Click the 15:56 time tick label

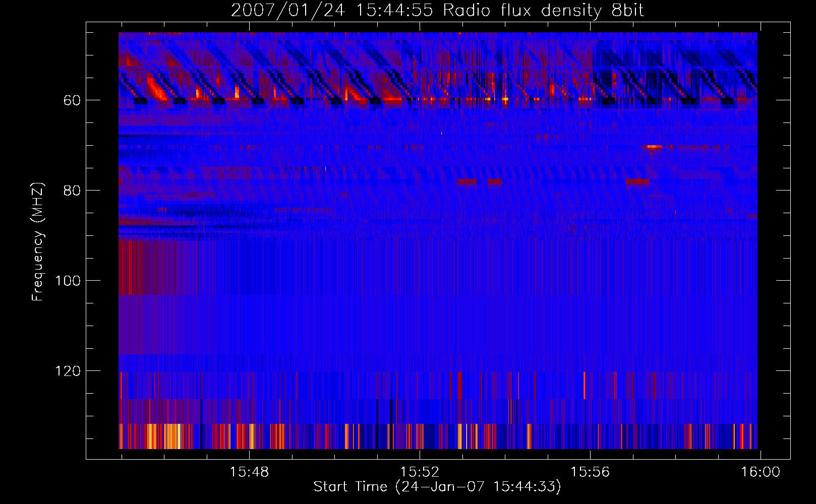coord(590,472)
